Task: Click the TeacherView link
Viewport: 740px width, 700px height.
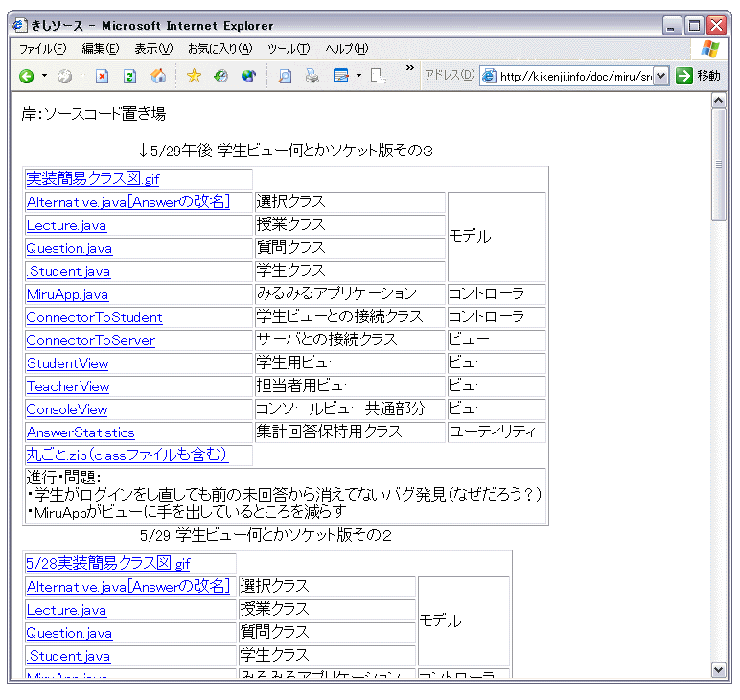Action: [67, 386]
